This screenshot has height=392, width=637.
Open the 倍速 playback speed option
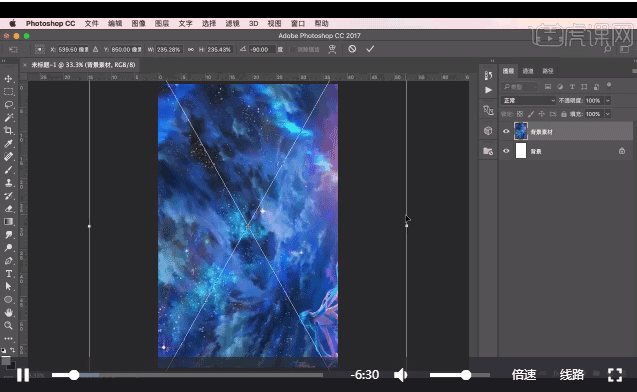click(524, 375)
